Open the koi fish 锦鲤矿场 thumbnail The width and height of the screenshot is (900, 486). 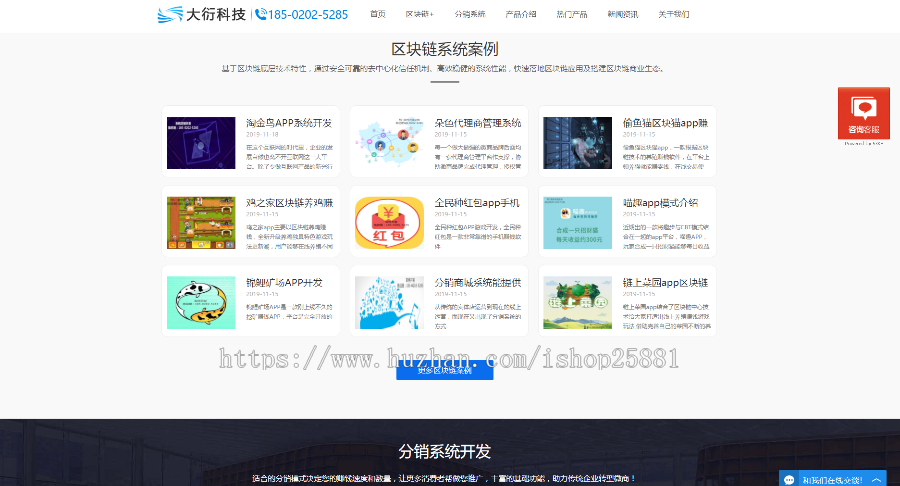coord(201,302)
